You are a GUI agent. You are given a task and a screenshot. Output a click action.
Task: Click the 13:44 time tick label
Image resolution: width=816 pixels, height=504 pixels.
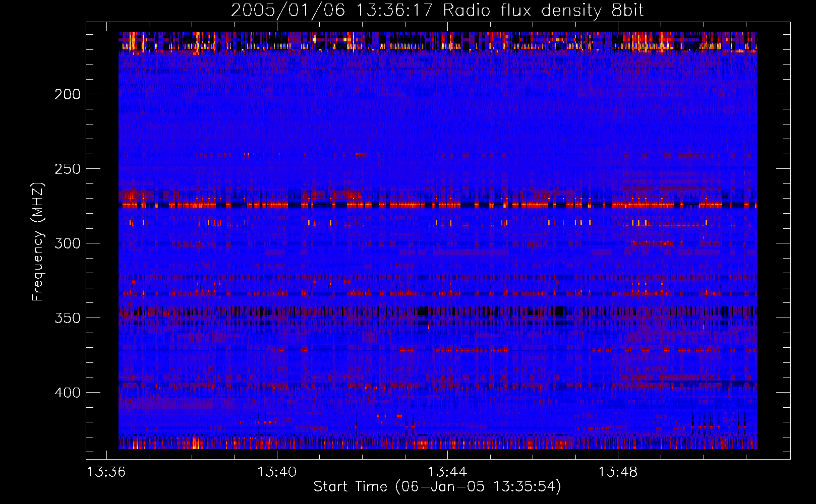click(x=447, y=472)
